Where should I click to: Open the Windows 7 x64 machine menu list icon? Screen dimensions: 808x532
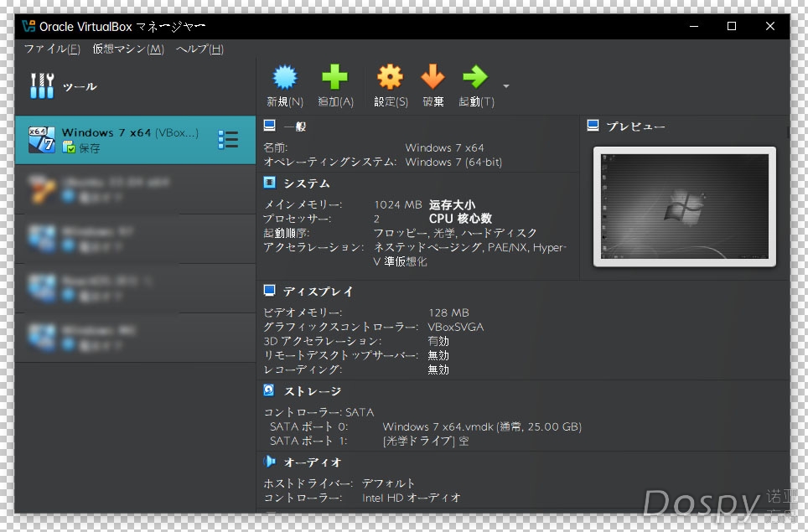[x=228, y=140]
